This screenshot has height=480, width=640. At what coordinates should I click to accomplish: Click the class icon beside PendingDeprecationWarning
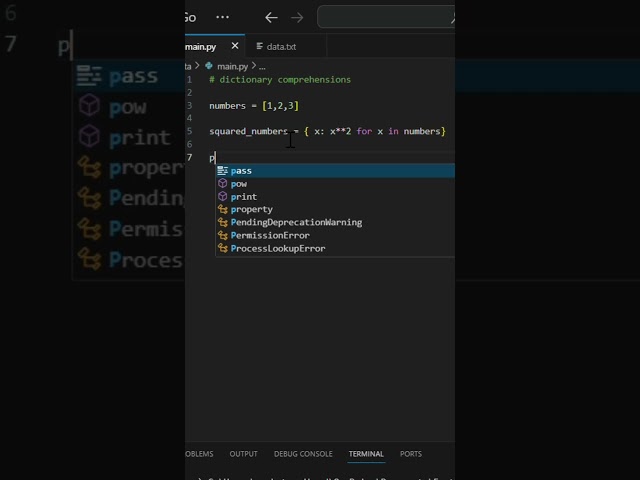click(223, 222)
